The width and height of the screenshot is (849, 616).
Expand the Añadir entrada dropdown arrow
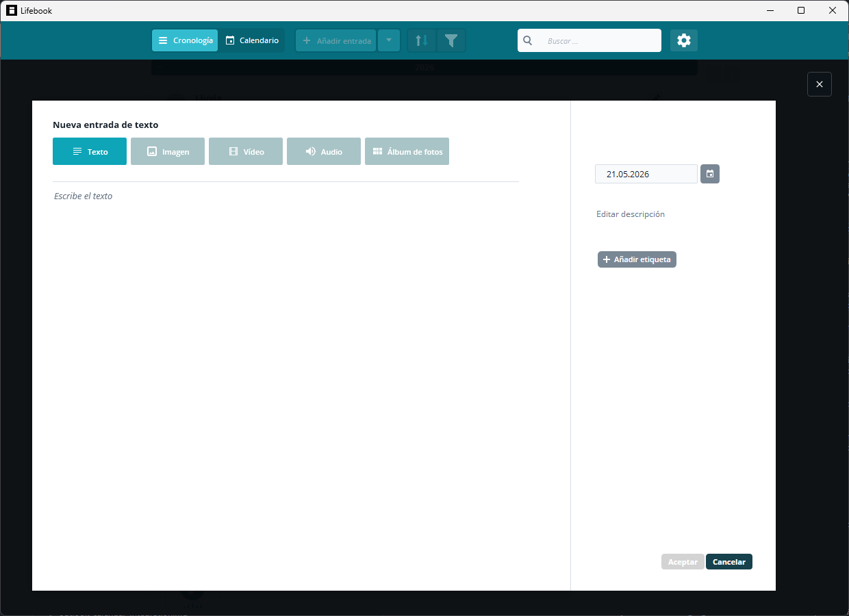click(389, 40)
